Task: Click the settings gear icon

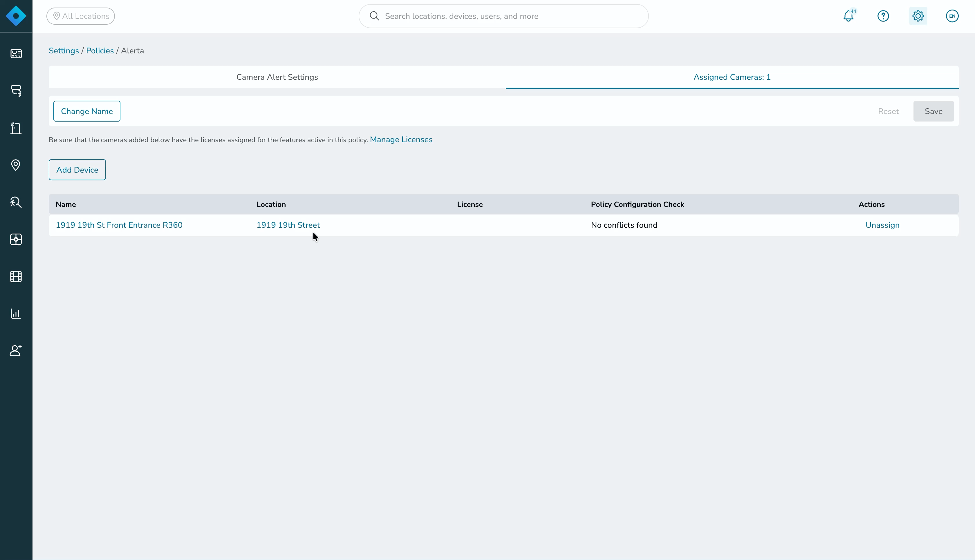Action: click(x=918, y=16)
